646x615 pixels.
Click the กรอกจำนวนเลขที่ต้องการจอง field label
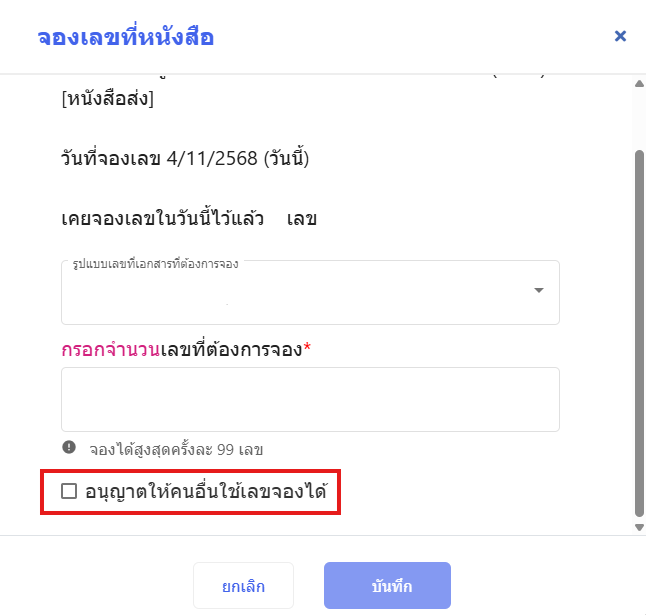186,350
